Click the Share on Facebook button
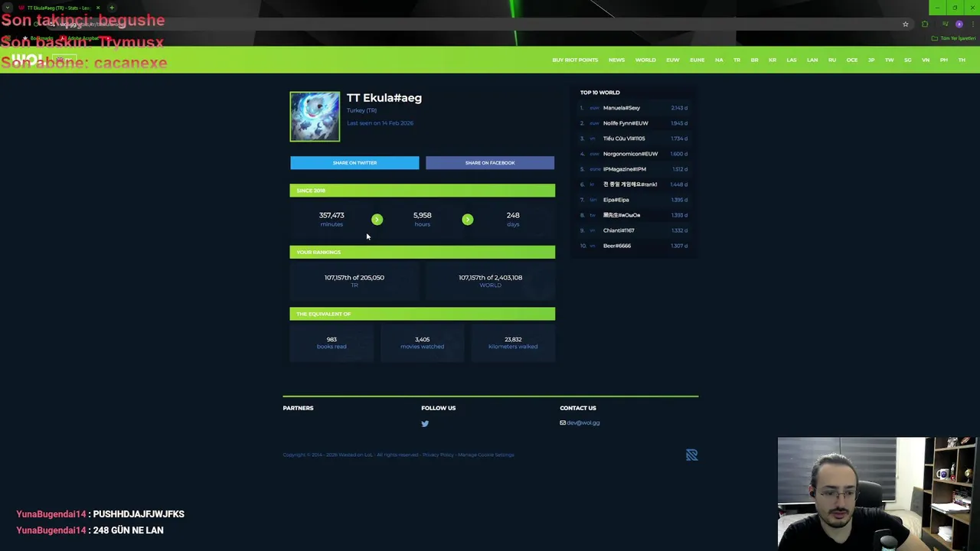 490,162
